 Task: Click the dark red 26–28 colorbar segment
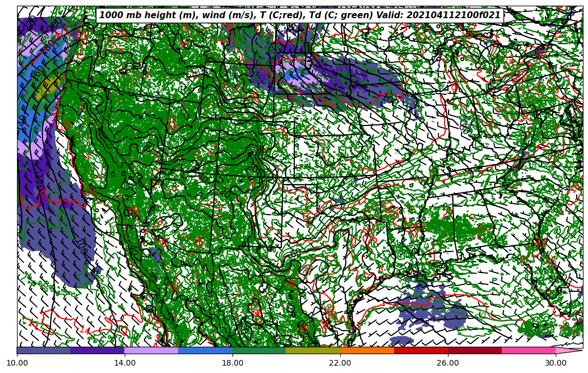(475, 351)
